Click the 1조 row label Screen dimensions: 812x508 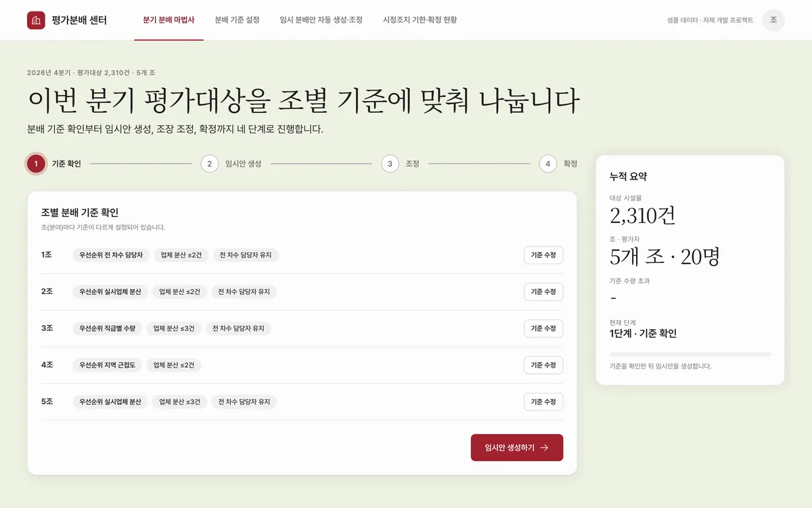(47, 255)
